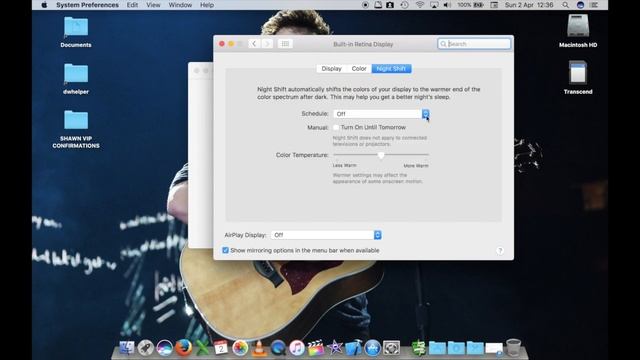
Task: Adjust the Color Temperature slider
Action: 381,155
